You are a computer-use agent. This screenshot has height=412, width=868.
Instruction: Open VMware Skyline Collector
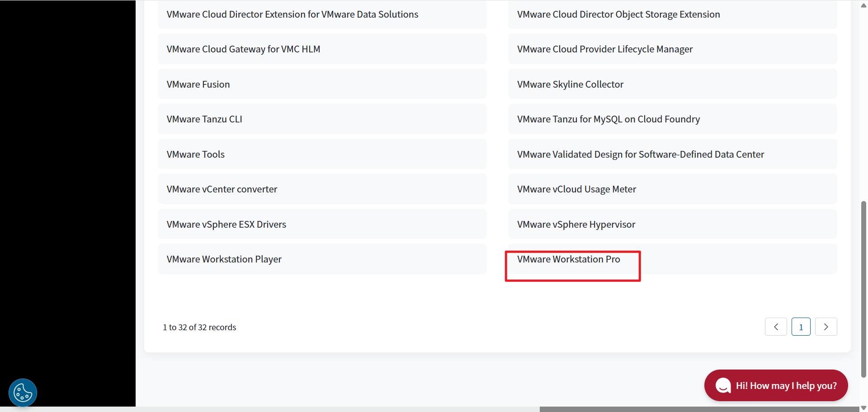coord(672,84)
